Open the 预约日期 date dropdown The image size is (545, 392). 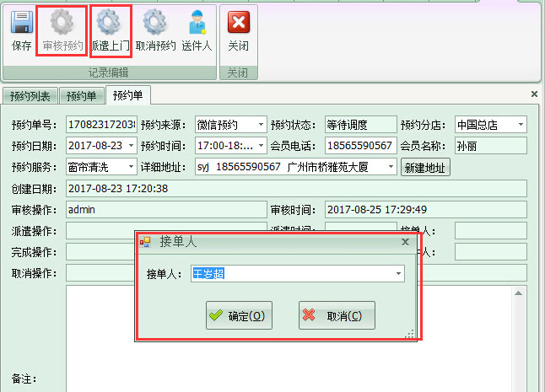(x=131, y=146)
